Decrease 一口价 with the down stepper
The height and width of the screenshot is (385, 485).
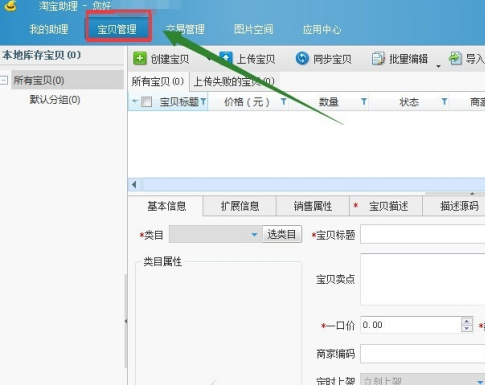coord(467,328)
